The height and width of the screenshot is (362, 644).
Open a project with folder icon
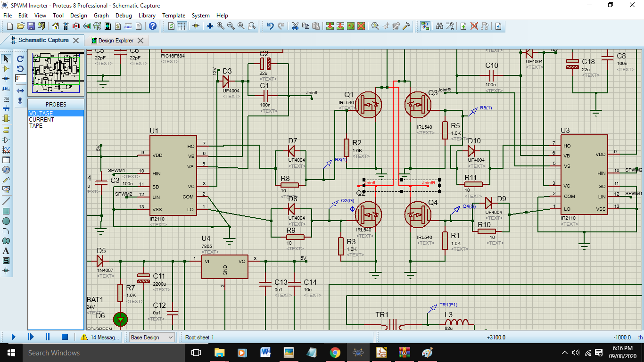(x=20, y=26)
